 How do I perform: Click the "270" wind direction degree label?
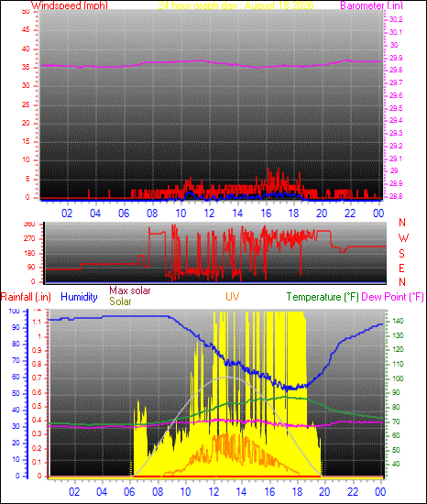(x=29, y=239)
